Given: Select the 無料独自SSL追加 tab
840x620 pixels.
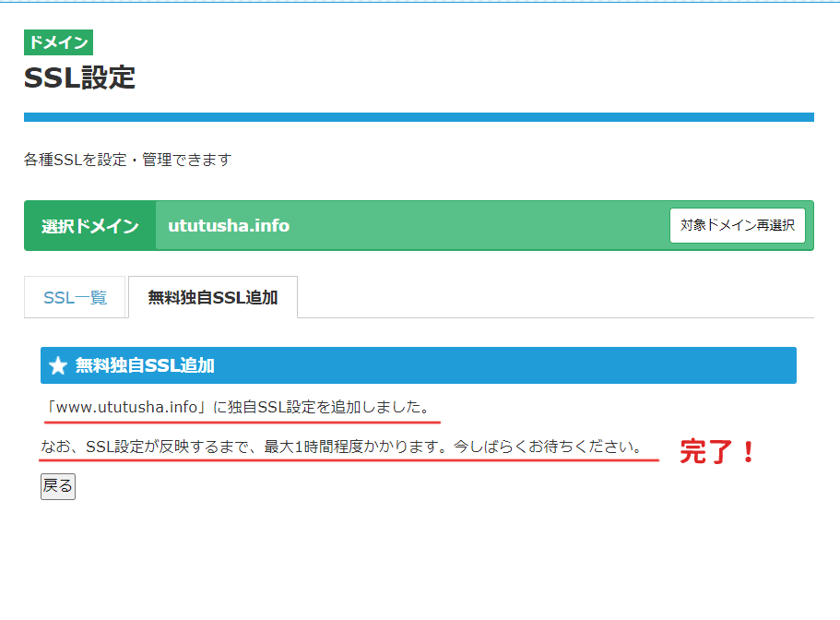Looking at the screenshot, I should [213, 297].
